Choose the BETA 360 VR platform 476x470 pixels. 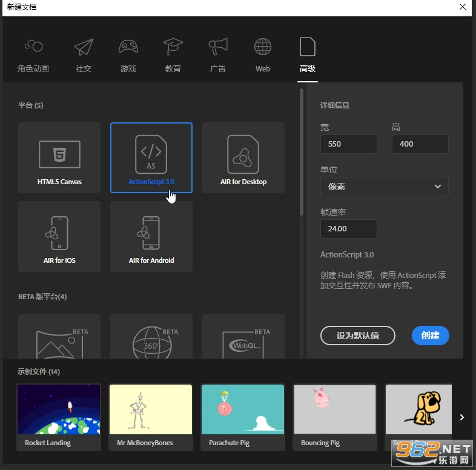pyautogui.click(x=151, y=336)
